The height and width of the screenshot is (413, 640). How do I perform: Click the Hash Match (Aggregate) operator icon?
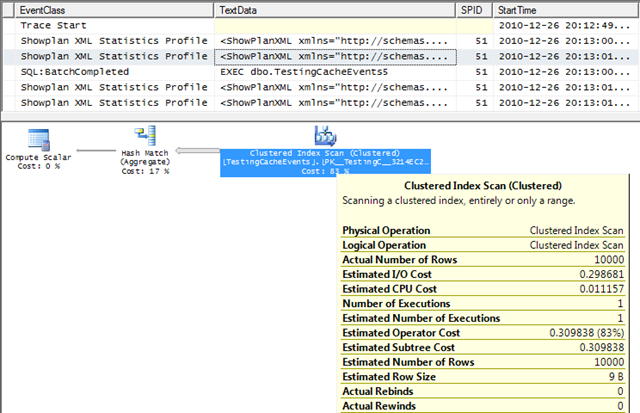[x=144, y=137]
